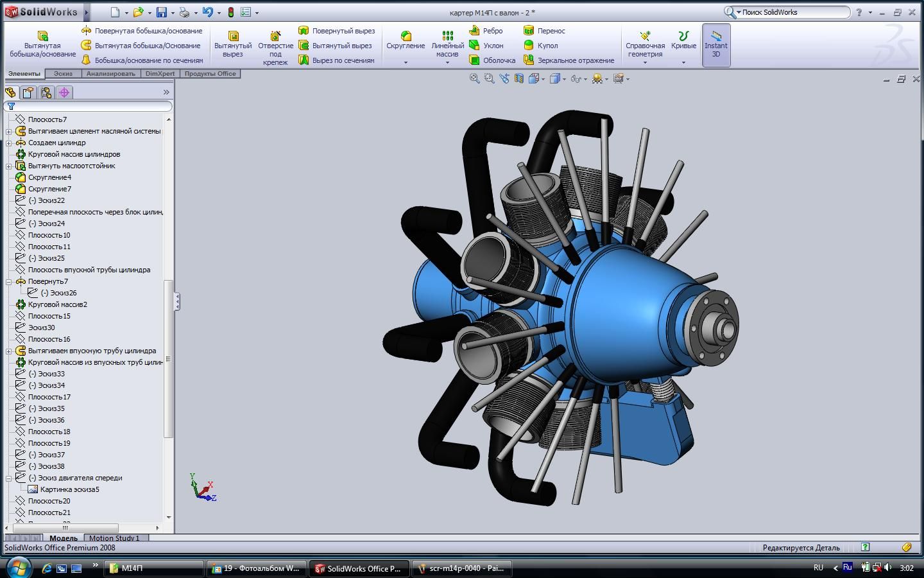Select the Вытянутый вырез cut tool

point(233,44)
